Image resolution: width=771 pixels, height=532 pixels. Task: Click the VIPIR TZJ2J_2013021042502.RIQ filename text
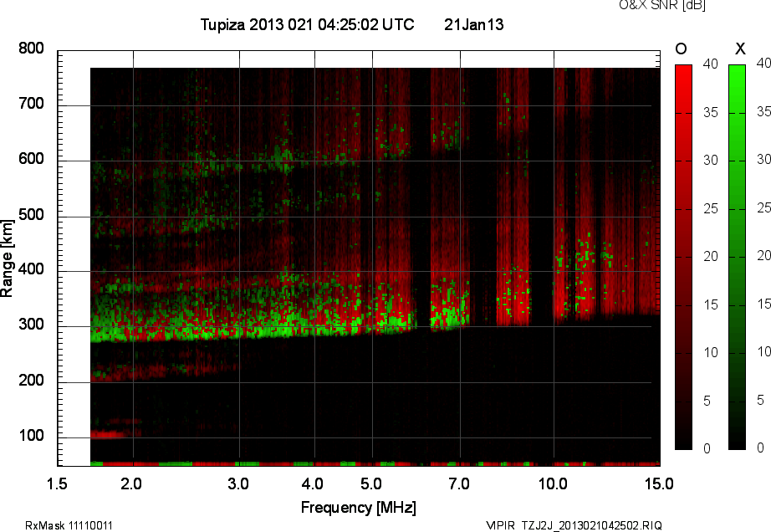pos(574,525)
